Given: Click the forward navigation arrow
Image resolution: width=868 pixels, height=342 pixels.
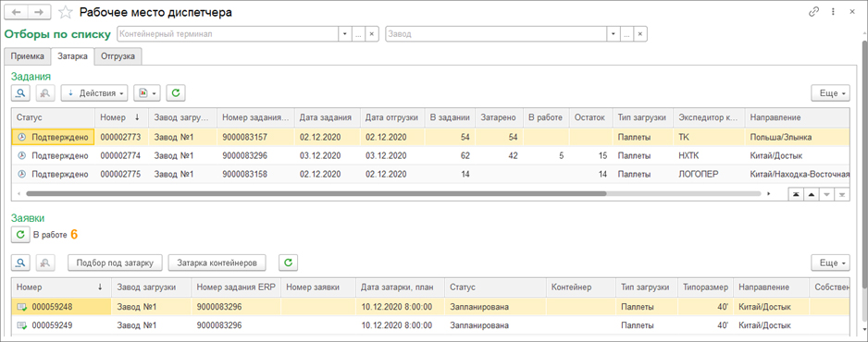Looking at the screenshot, I should [39, 12].
